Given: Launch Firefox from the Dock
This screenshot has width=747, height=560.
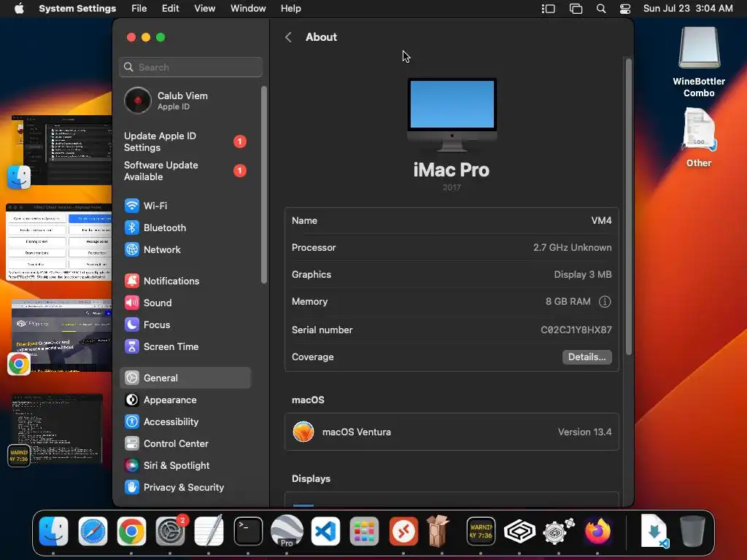Looking at the screenshot, I should click(x=597, y=531).
